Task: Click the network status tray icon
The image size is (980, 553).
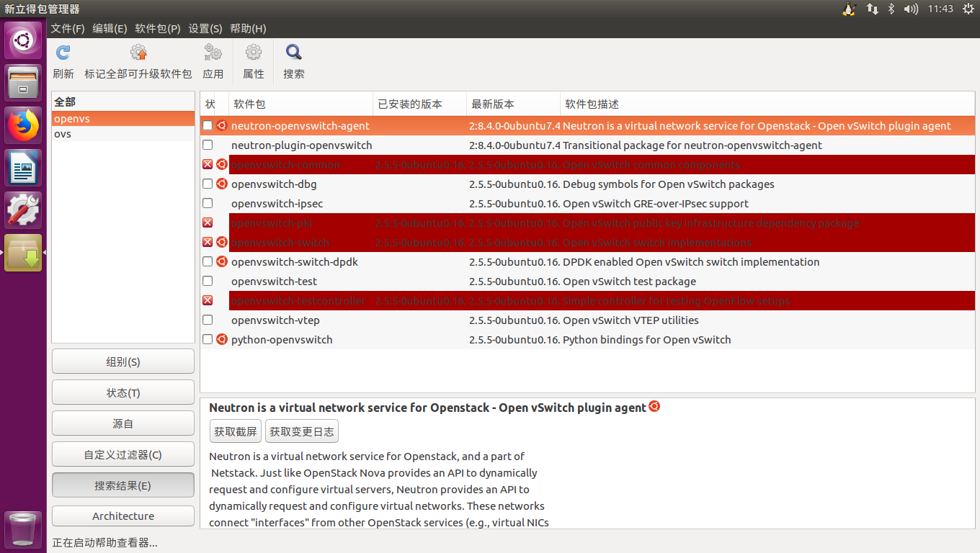Action: 873,9
